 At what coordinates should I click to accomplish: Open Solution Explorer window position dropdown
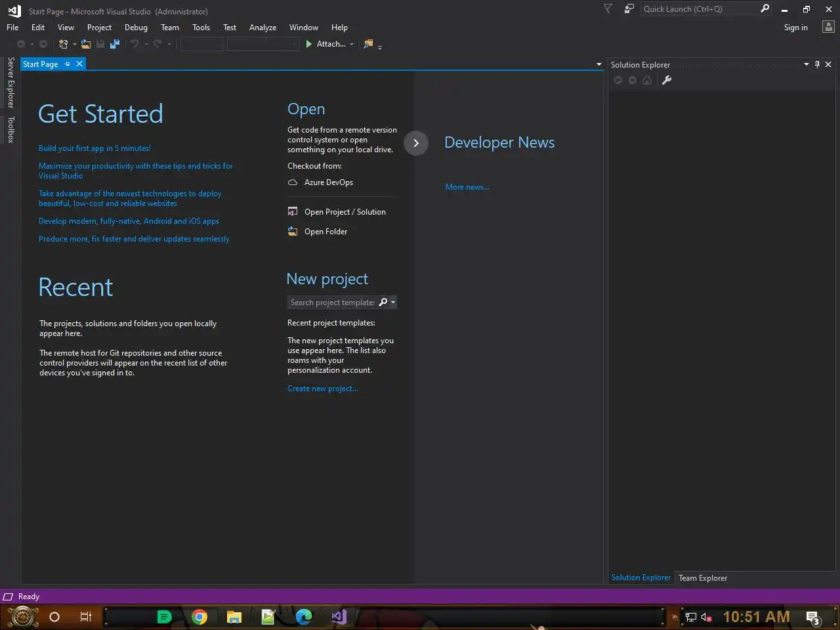807,64
